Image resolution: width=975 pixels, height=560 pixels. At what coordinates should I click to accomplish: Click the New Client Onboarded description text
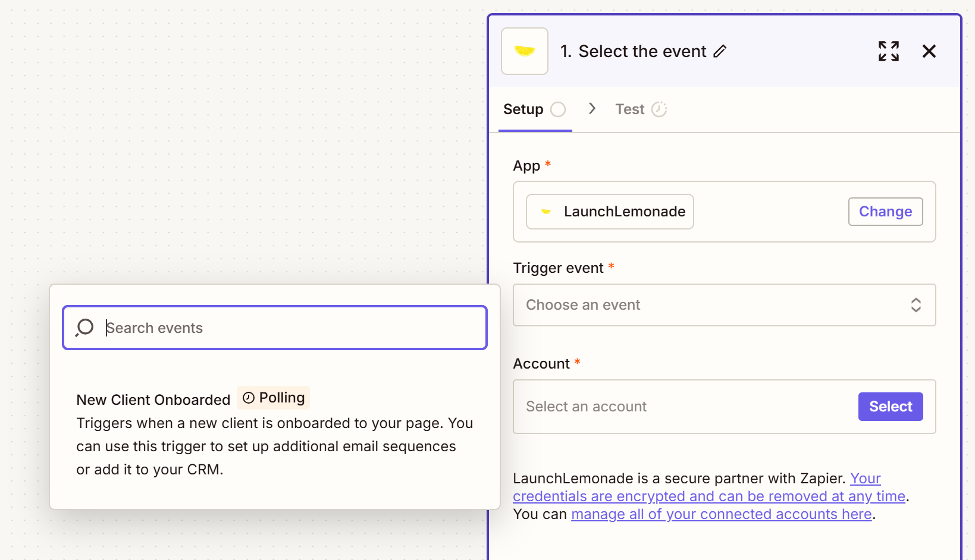(x=275, y=446)
